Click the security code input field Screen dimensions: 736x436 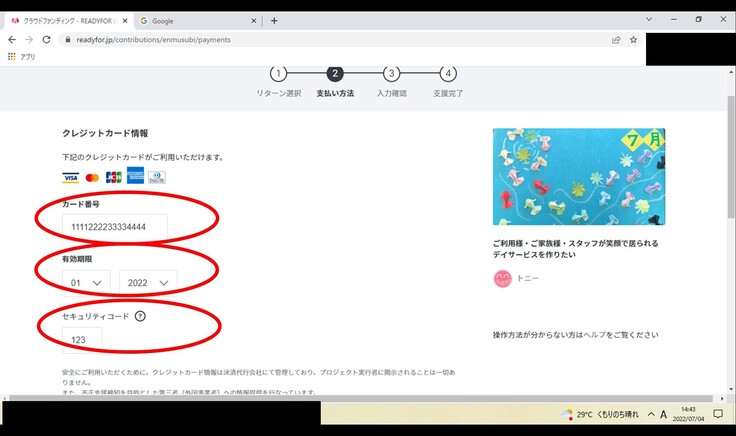82,341
